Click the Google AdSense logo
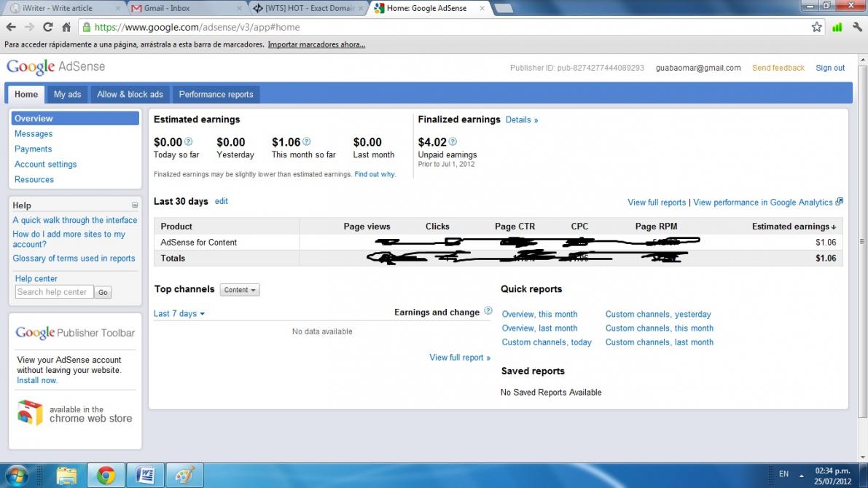The height and width of the screenshot is (488, 868). click(55, 67)
